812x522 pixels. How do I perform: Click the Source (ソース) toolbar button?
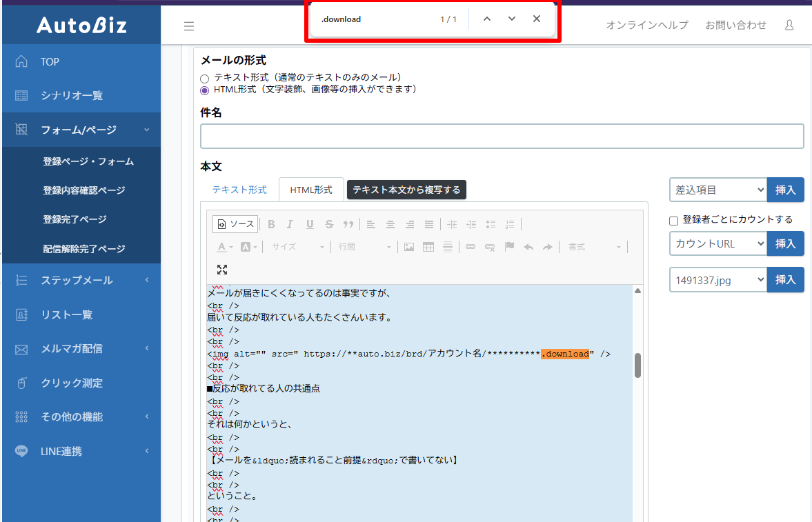[236, 224]
